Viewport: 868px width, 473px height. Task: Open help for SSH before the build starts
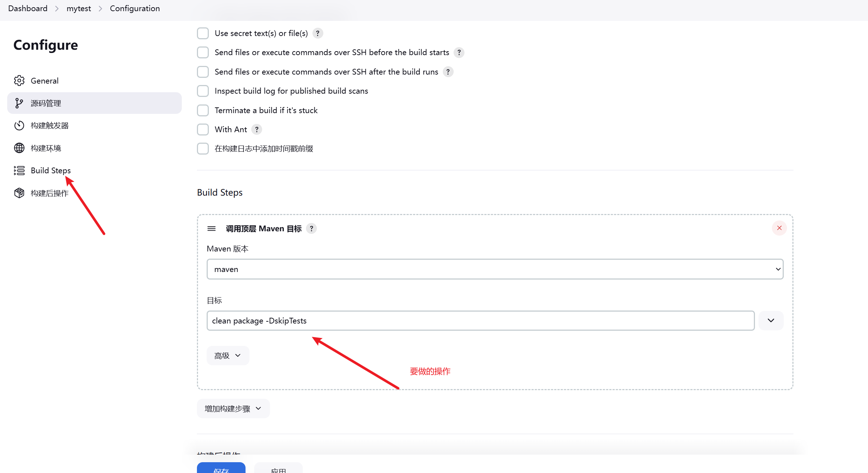pyautogui.click(x=459, y=53)
